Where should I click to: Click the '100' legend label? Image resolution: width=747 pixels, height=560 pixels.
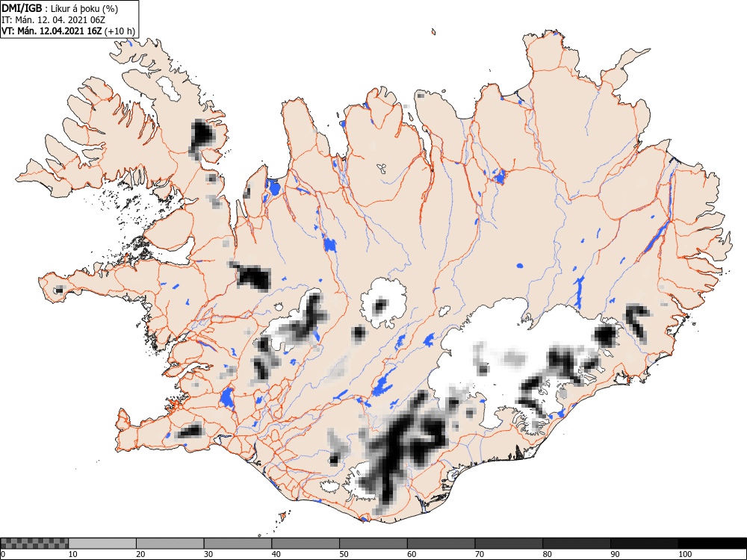[x=684, y=554]
